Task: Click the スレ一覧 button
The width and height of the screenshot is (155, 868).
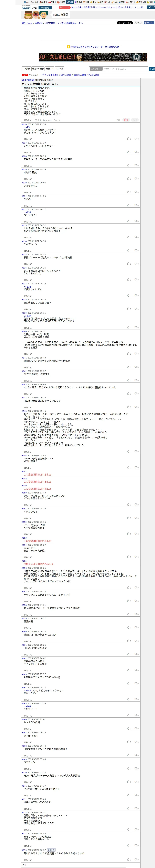Action: (59, 69)
